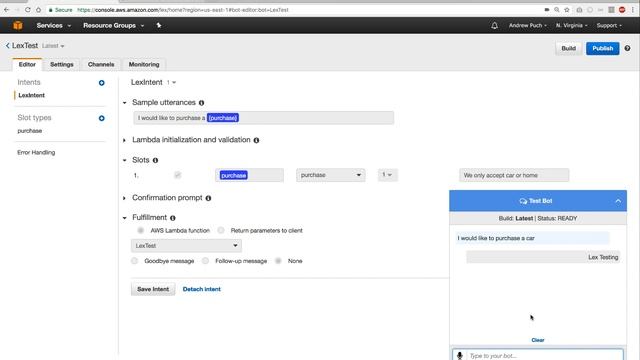Screen dimensions: 640x360
Task: Open Andrew Puch account menu
Action: (527, 25)
